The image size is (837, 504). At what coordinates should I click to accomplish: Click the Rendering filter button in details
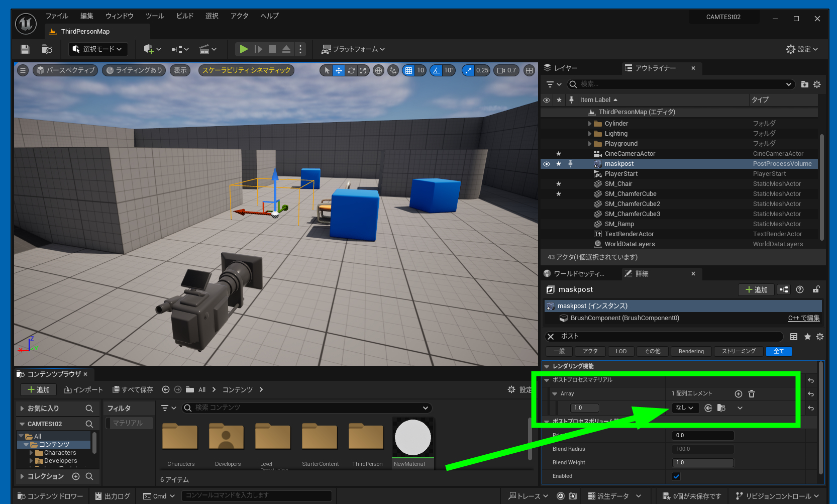click(691, 351)
